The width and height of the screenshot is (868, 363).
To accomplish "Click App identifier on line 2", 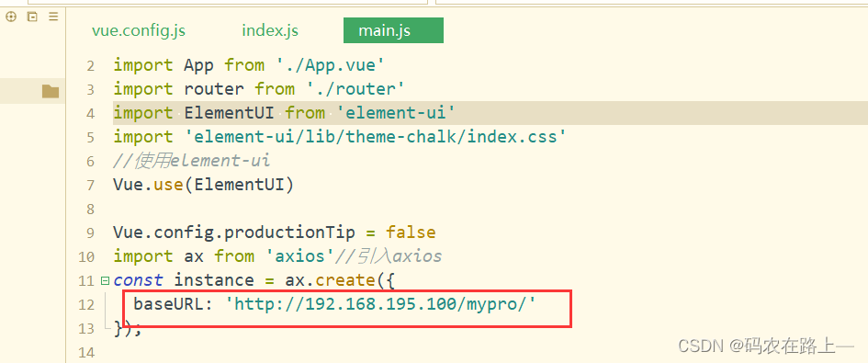I will coord(198,65).
